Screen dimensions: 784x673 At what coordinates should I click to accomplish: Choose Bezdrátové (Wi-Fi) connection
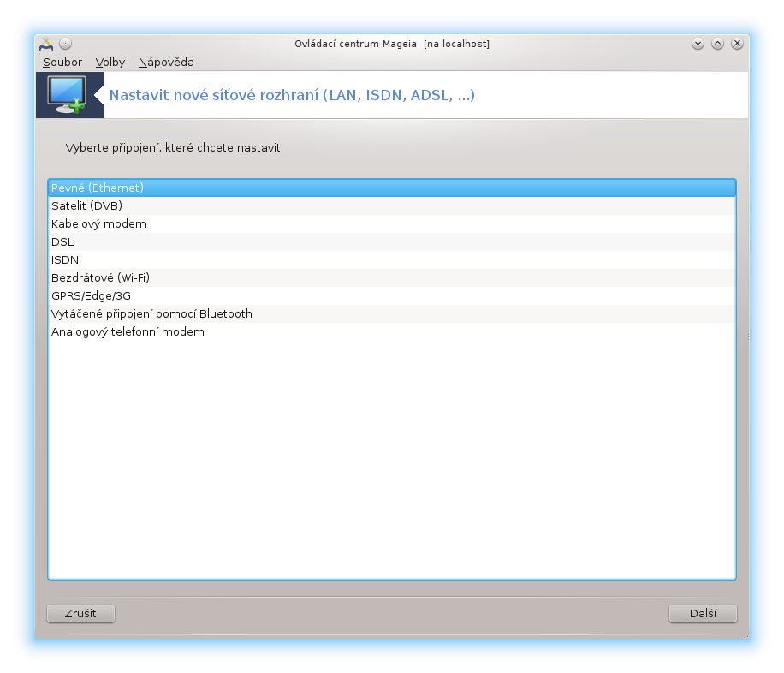tap(392, 277)
